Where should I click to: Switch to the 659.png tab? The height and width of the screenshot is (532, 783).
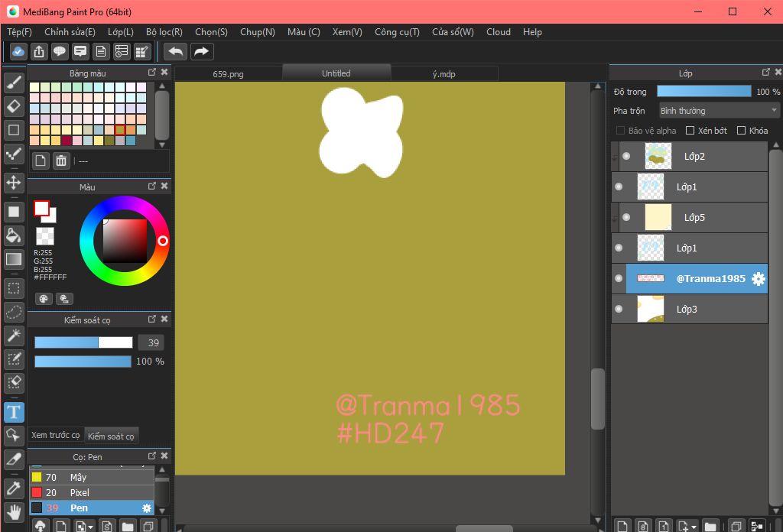point(228,74)
